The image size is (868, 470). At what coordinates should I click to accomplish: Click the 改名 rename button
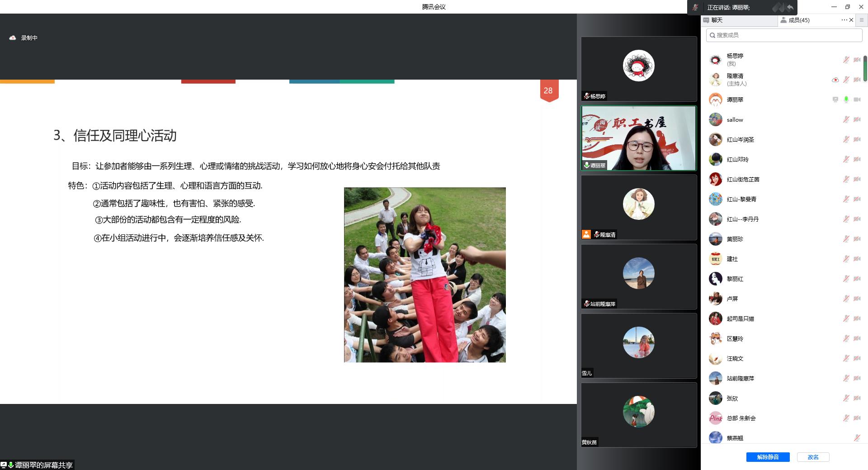(813, 457)
